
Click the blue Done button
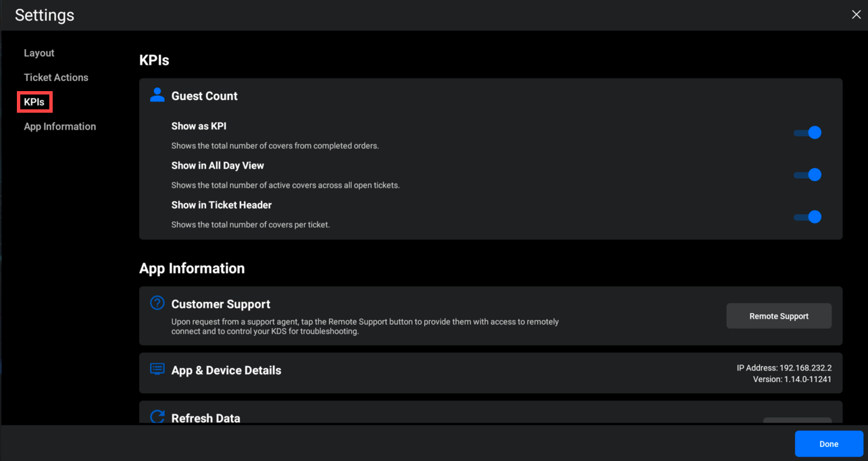829,444
